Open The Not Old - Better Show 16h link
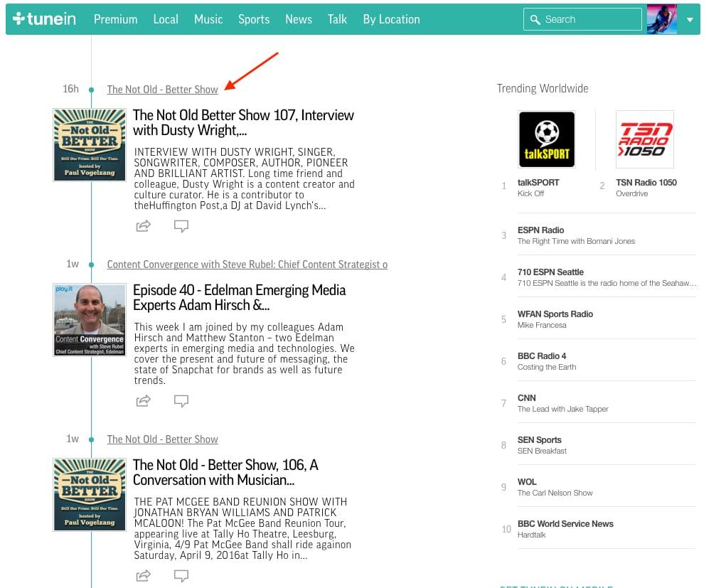 click(x=162, y=90)
